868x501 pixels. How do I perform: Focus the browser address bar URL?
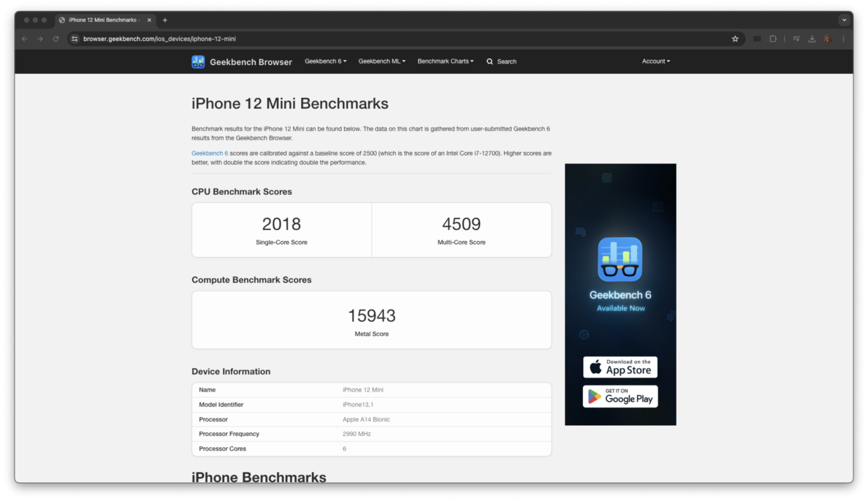[x=159, y=39]
